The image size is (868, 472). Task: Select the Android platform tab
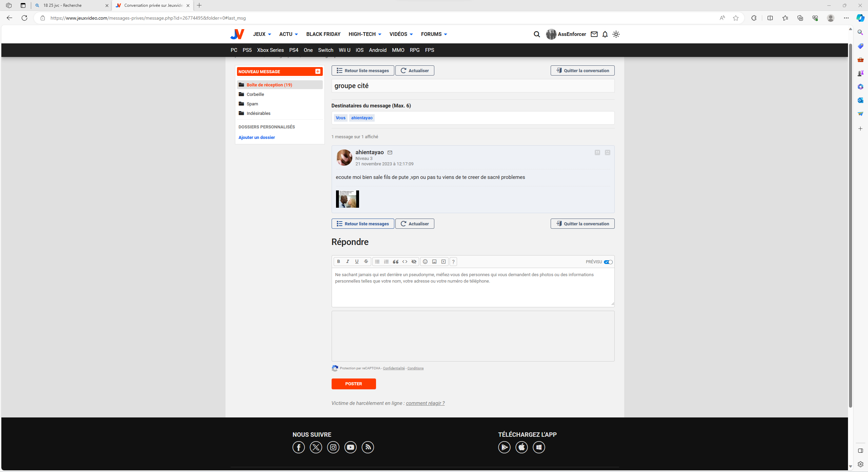378,50
